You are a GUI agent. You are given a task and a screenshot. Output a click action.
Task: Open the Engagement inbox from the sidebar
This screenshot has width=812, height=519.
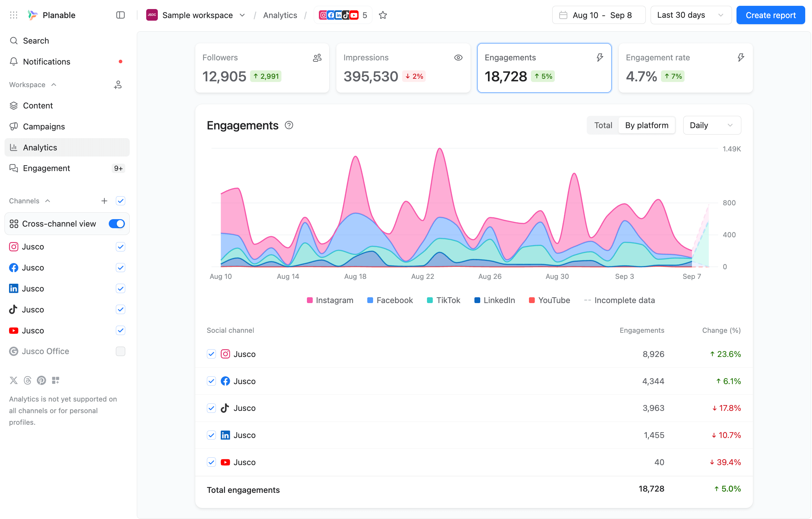(x=46, y=168)
